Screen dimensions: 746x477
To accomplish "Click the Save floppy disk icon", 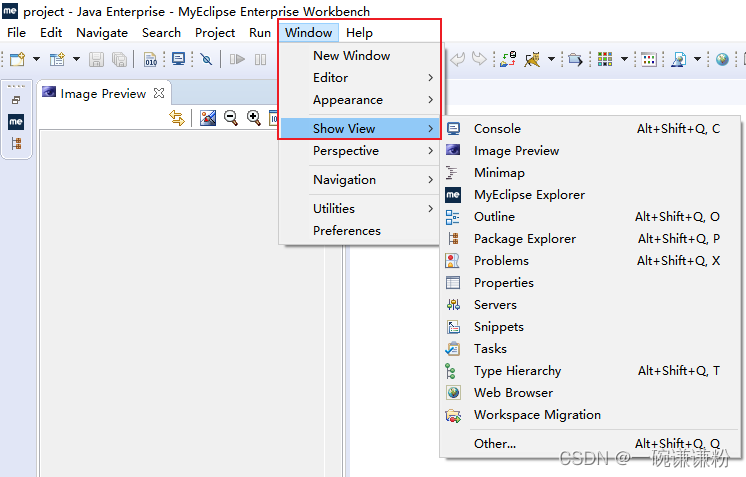I will tap(97, 59).
